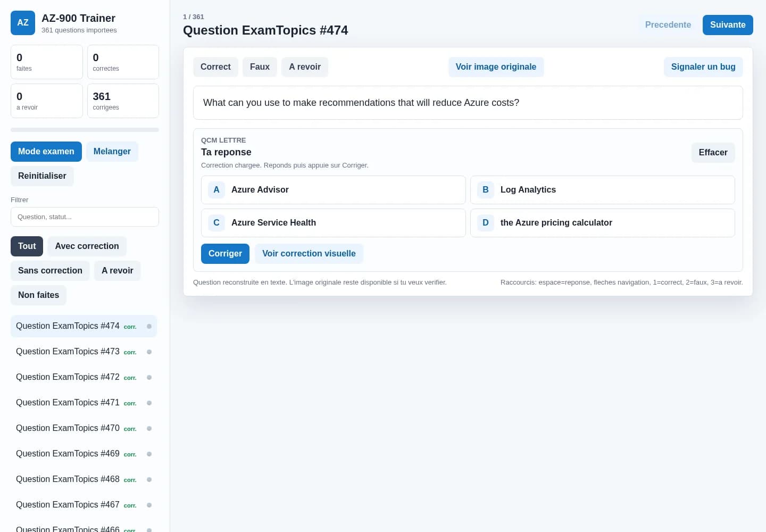Click the 361 corrigees counter card
Screen dimensions: 766x532
(123, 101)
